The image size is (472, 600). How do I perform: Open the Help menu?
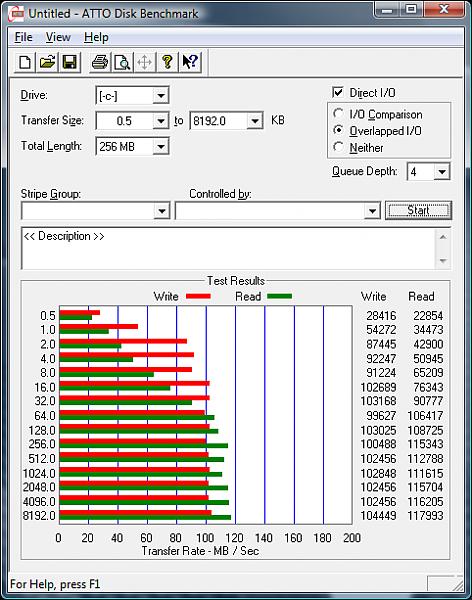(96, 37)
